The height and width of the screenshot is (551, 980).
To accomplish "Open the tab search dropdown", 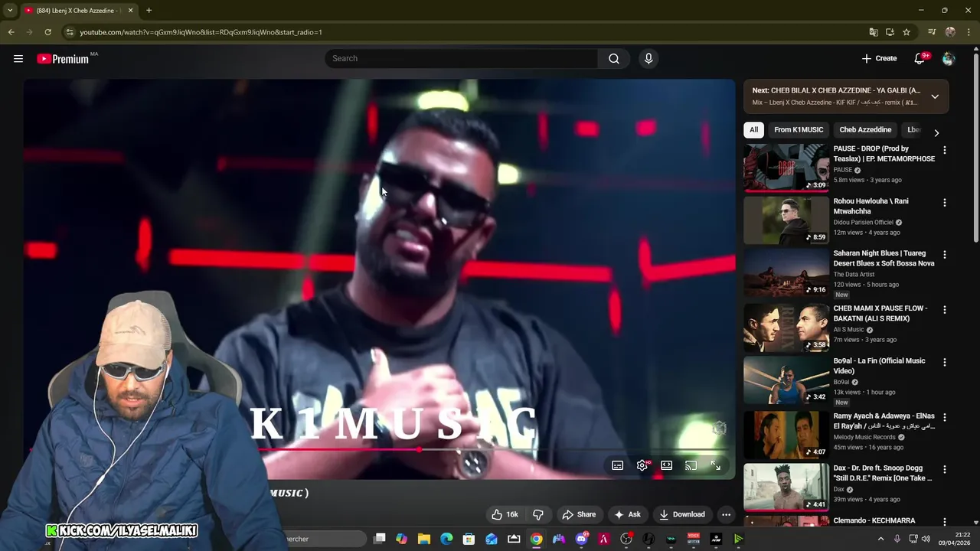I will 9,11.
